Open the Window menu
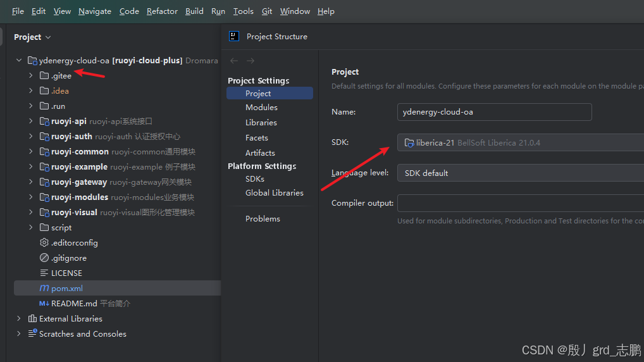 click(x=295, y=11)
